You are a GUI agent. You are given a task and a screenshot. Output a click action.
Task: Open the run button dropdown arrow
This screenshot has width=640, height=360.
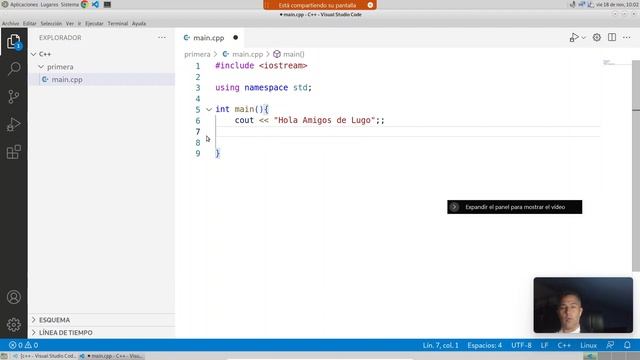click(584, 38)
